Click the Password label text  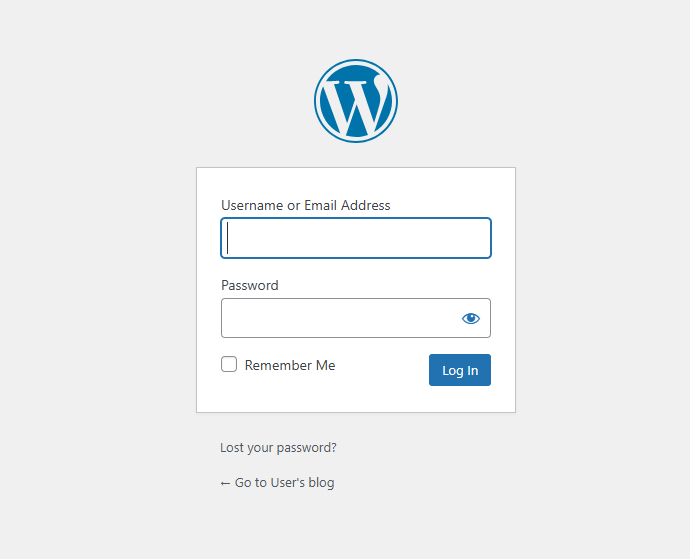(250, 285)
